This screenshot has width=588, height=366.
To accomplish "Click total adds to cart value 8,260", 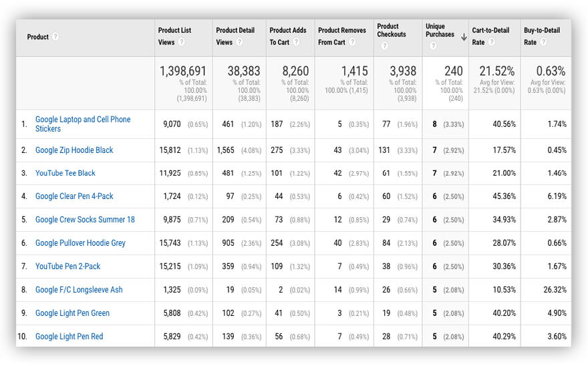I will click(295, 71).
